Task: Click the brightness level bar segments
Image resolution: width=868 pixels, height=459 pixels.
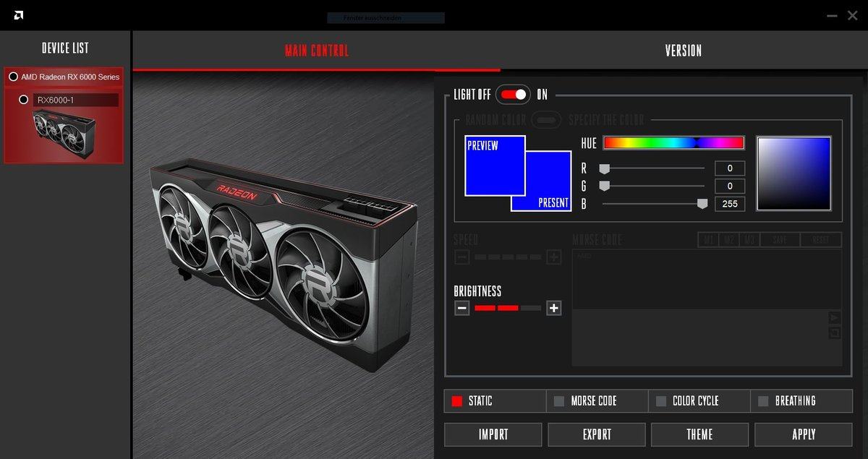Action: [508, 309]
